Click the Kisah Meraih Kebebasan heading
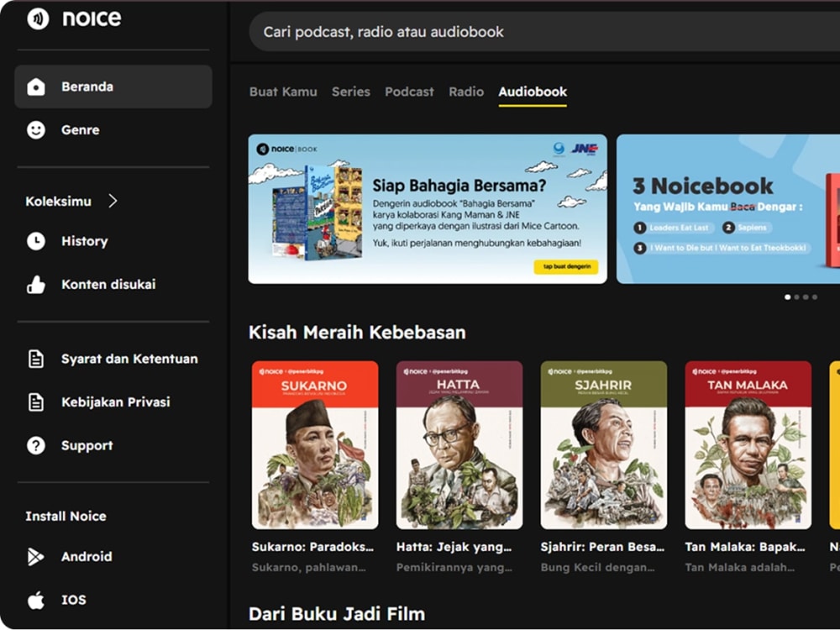Viewport: 840px width, 630px height. point(357,332)
